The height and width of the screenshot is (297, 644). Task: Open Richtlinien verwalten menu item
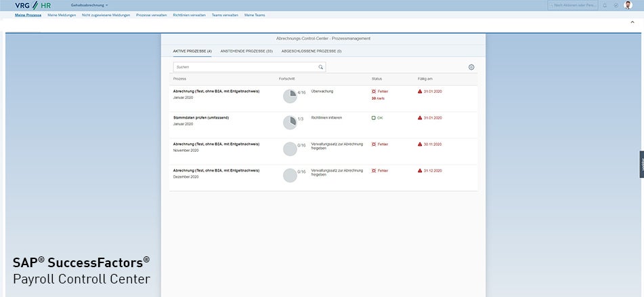(x=189, y=14)
